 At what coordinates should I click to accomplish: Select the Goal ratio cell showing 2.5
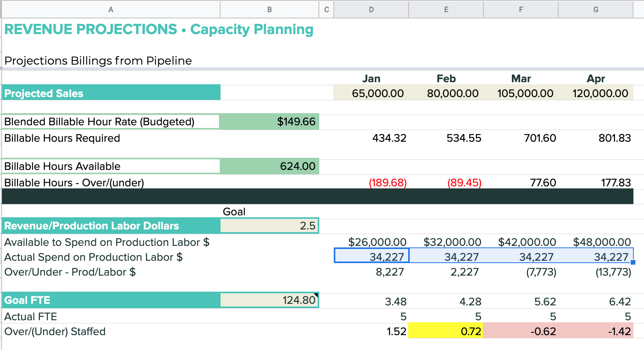[270, 226]
